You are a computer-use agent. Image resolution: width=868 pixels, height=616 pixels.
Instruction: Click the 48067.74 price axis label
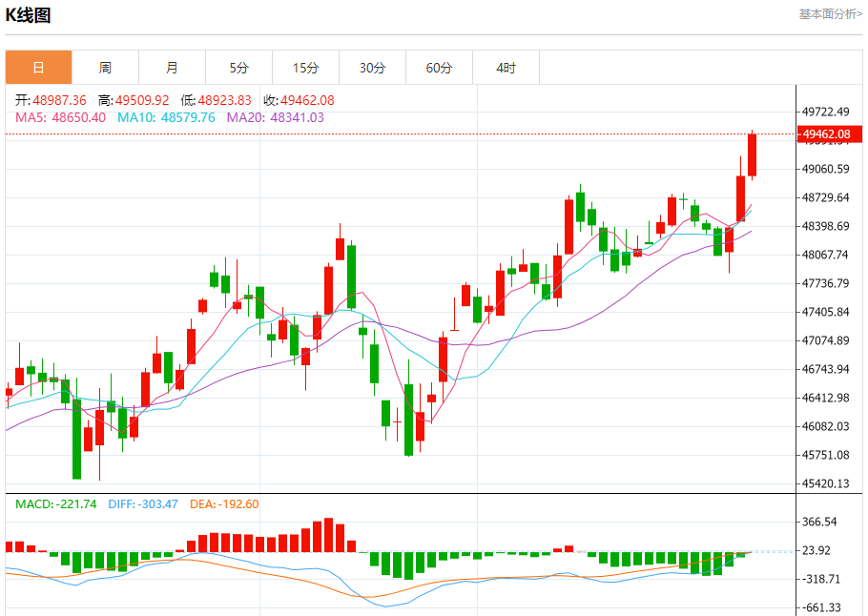pyautogui.click(x=825, y=255)
